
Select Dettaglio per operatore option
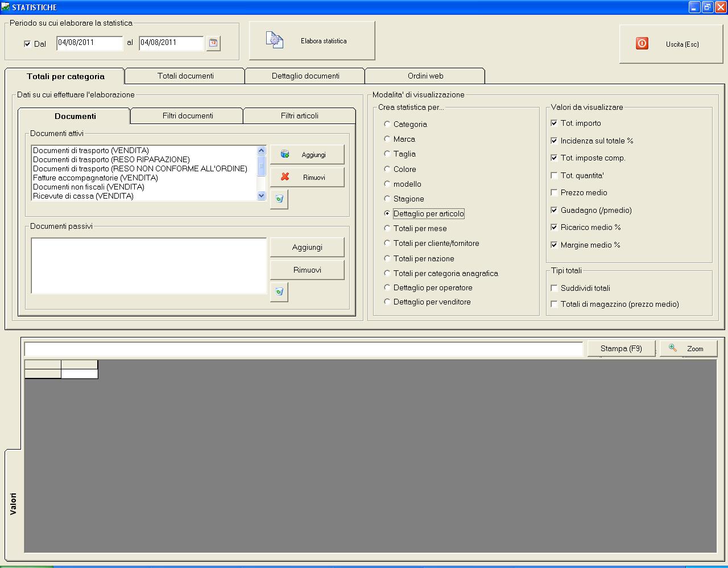click(387, 287)
